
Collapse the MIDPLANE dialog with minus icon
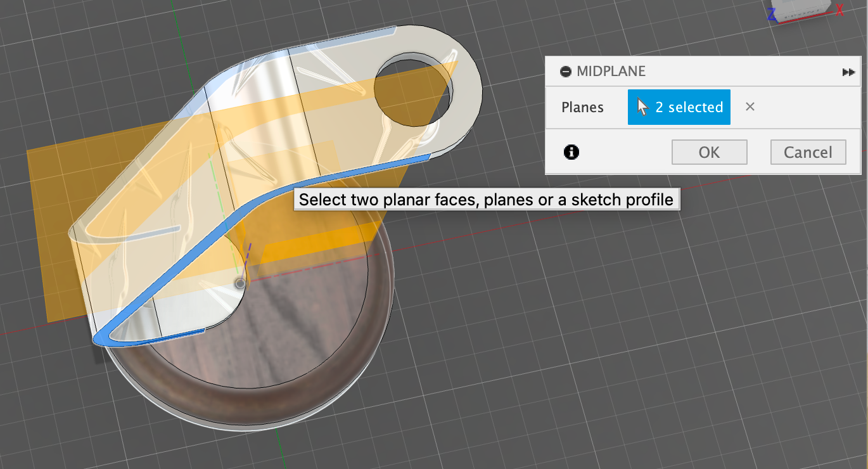point(565,72)
